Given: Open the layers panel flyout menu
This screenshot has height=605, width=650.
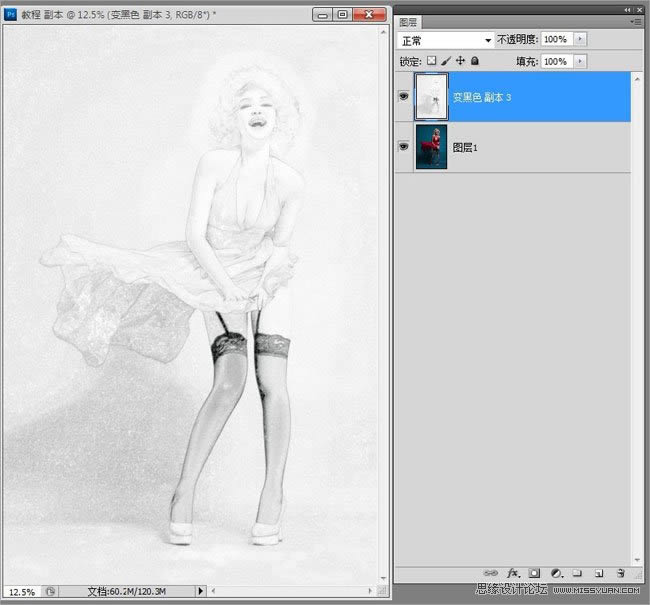Looking at the screenshot, I should click(x=635, y=21).
